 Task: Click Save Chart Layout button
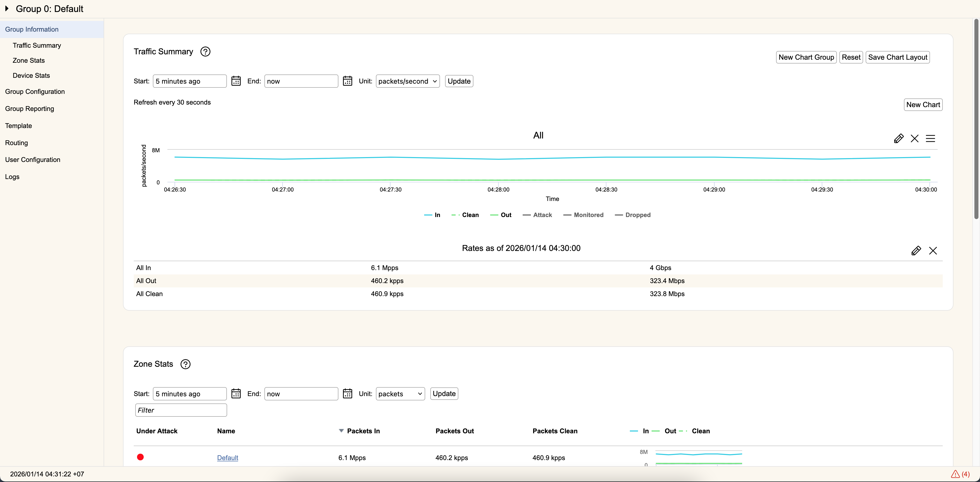pyautogui.click(x=898, y=57)
